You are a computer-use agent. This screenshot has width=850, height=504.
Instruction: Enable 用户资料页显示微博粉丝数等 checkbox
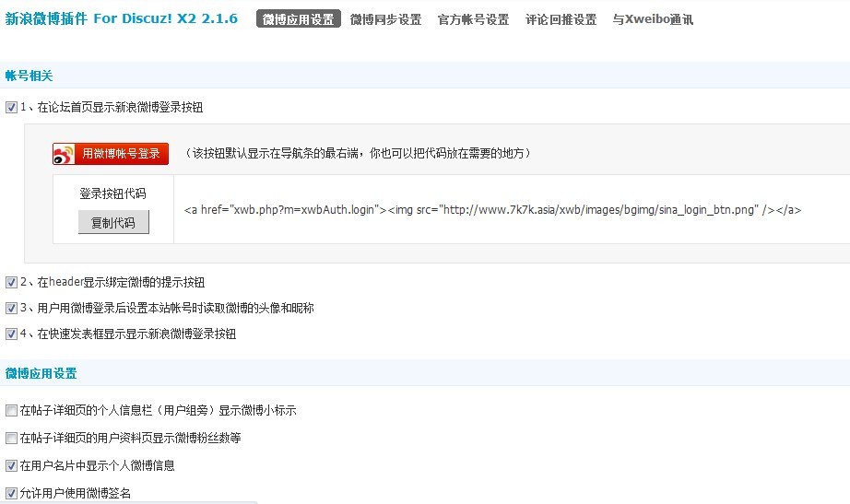coord(11,438)
